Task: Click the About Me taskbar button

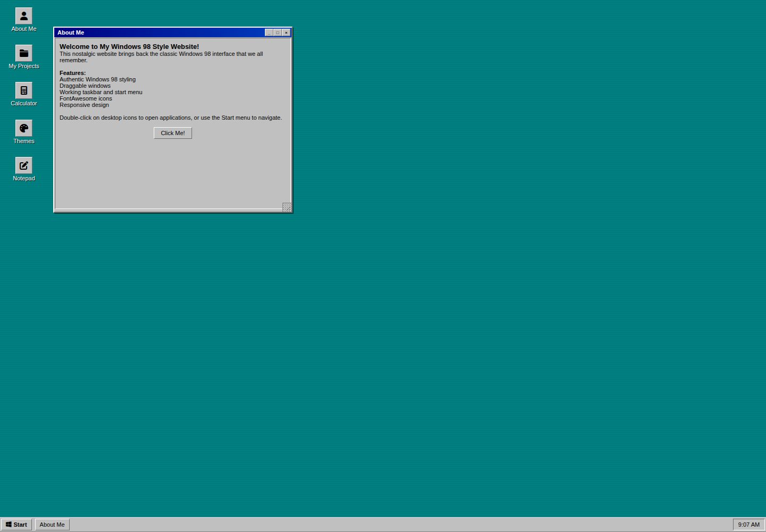Action: click(x=52, y=525)
